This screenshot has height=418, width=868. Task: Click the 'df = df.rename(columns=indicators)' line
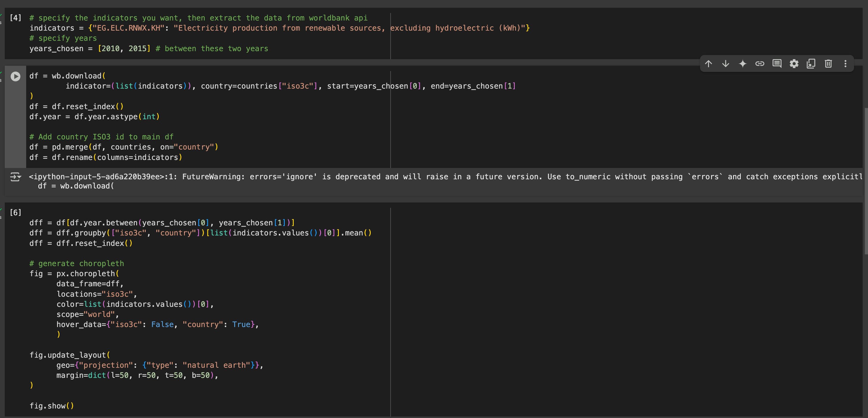(x=106, y=158)
